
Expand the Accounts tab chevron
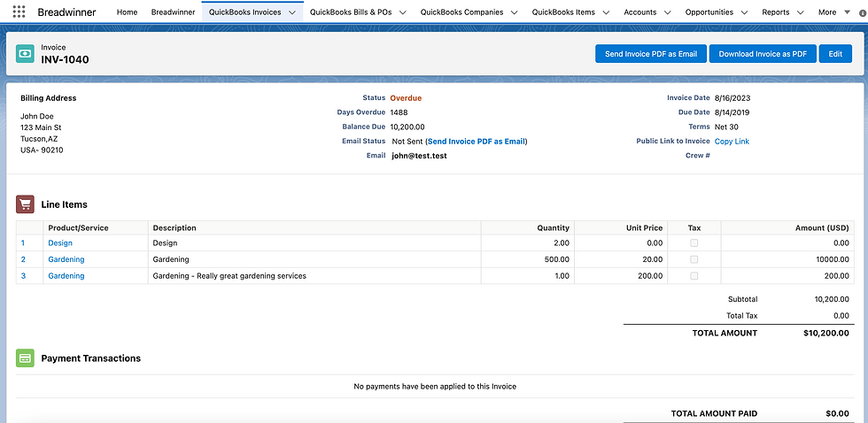coord(667,12)
